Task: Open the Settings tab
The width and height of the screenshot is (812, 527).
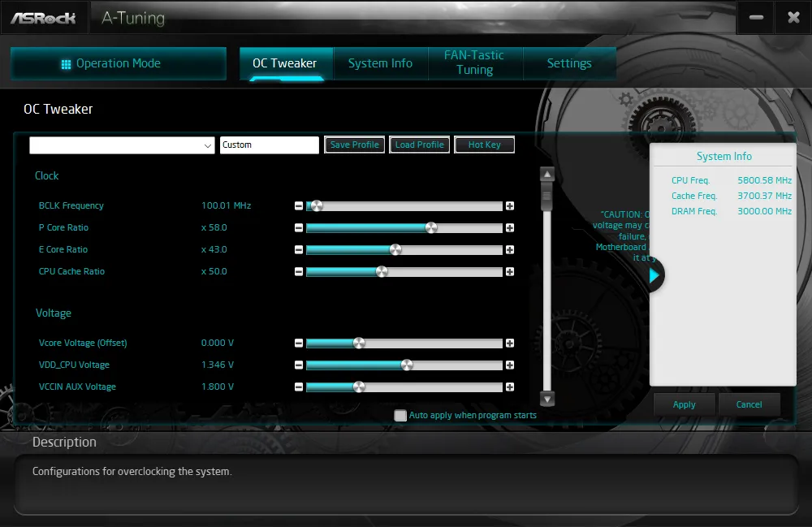Action: [569, 63]
